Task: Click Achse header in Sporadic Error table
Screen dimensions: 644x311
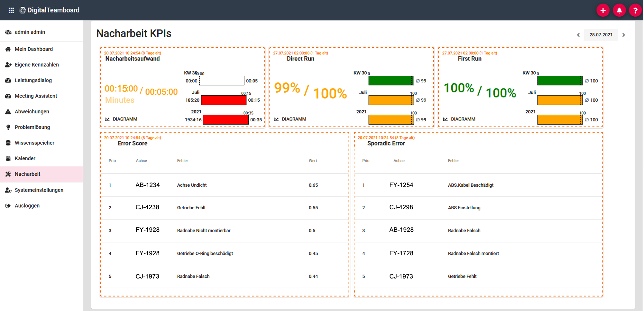Action: (399, 161)
